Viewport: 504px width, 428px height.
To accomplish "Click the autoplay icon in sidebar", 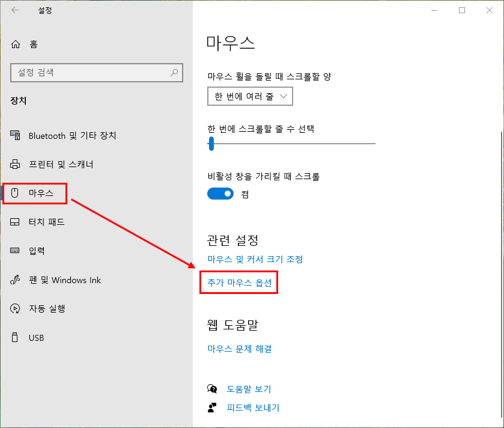I will click(x=15, y=308).
